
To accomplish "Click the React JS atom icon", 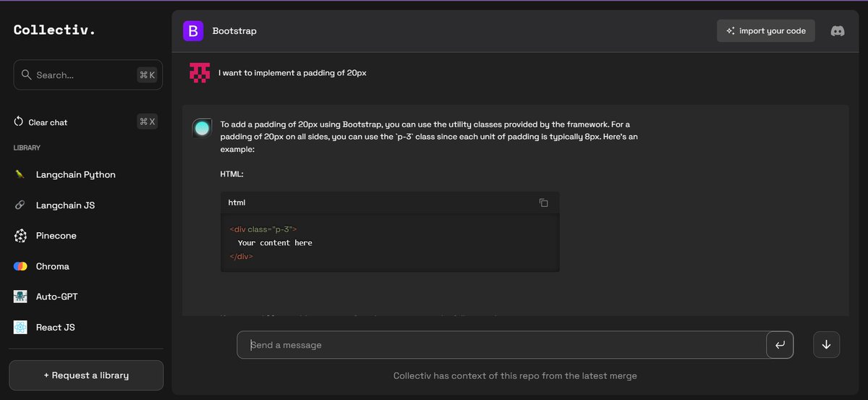I will pyautogui.click(x=20, y=327).
